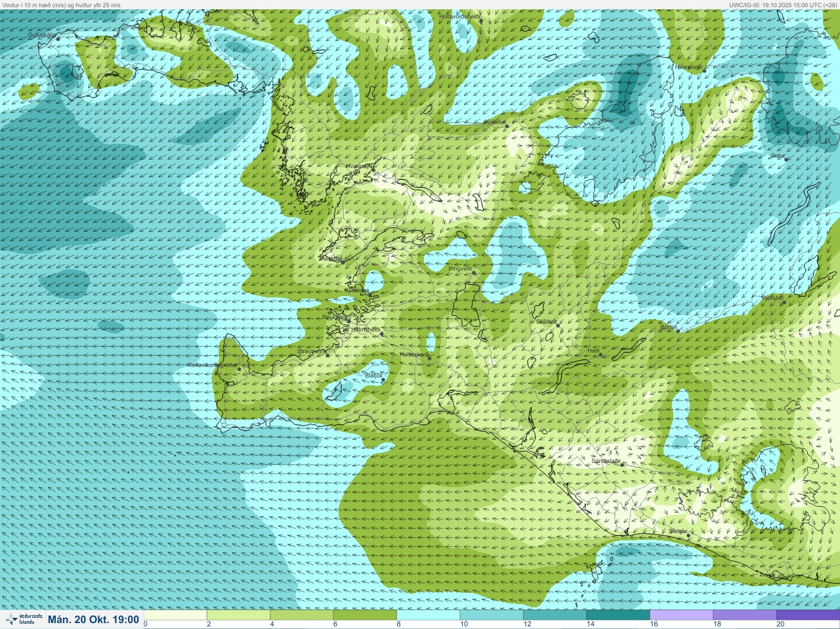Click the Holtavörðuheiði station marker
The width and height of the screenshot is (840, 629).
(481, 21)
